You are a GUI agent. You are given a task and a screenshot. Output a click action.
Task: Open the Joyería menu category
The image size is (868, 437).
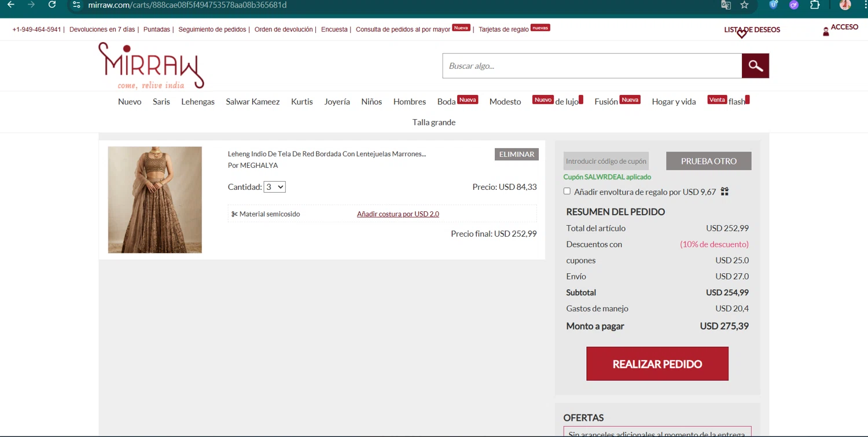pos(337,102)
